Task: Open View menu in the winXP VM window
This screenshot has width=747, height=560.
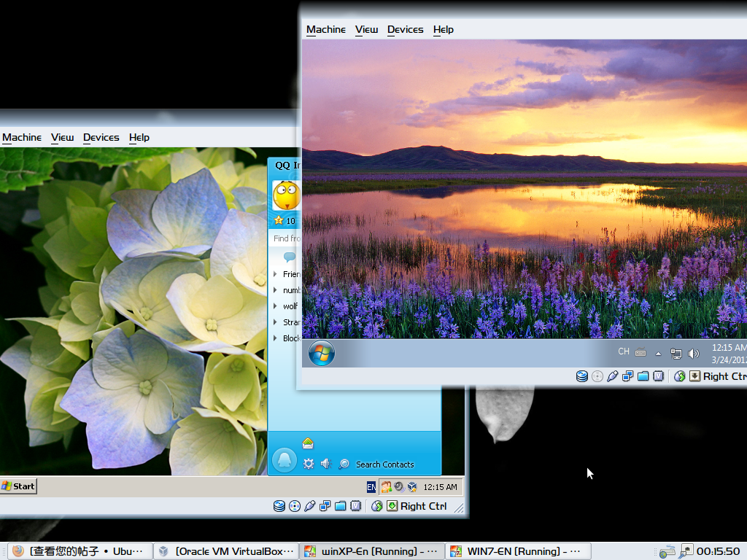Action: coord(63,138)
